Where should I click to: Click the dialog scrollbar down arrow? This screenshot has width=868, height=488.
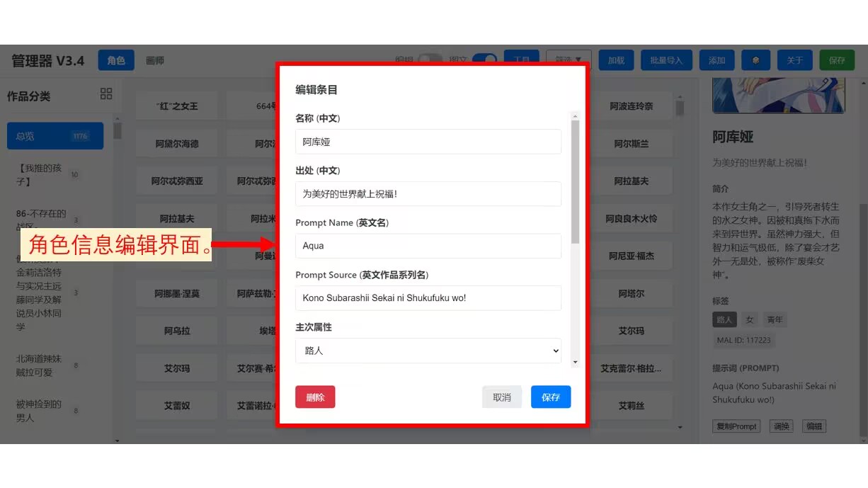click(x=575, y=362)
